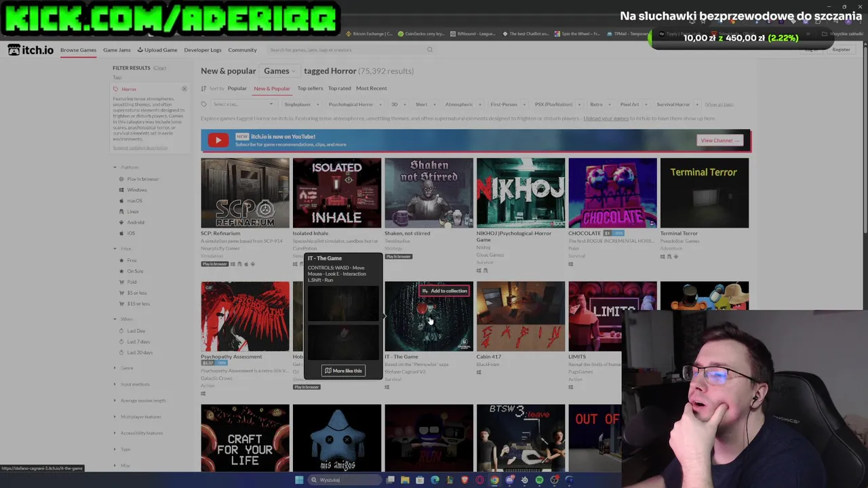Screen dimensions: 868x488
Task: Open Google Chrome from taskbar
Action: pos(494,480)
